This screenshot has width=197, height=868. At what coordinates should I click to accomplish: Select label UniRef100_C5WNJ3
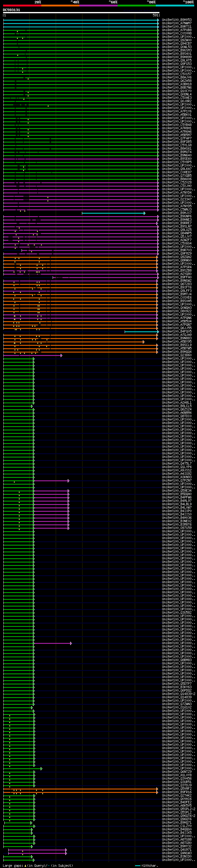click(177, 210)
